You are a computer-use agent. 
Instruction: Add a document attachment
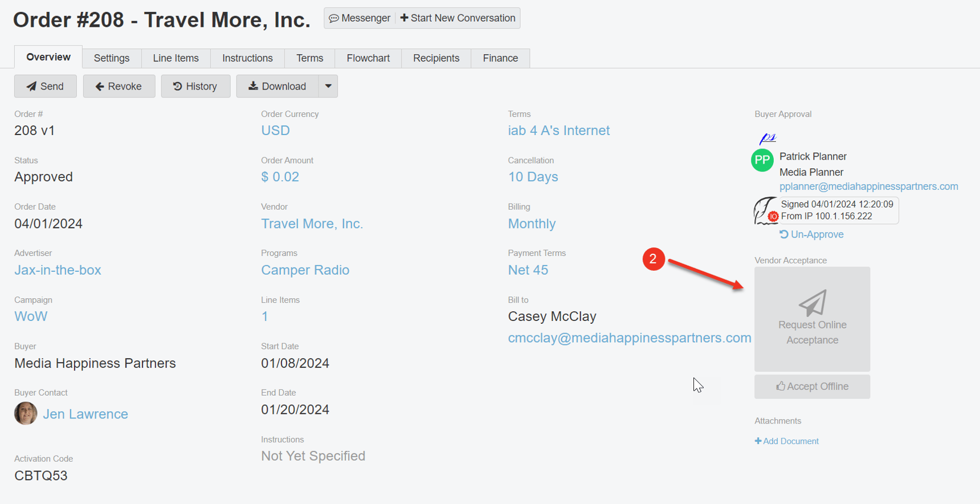(787, 441)
